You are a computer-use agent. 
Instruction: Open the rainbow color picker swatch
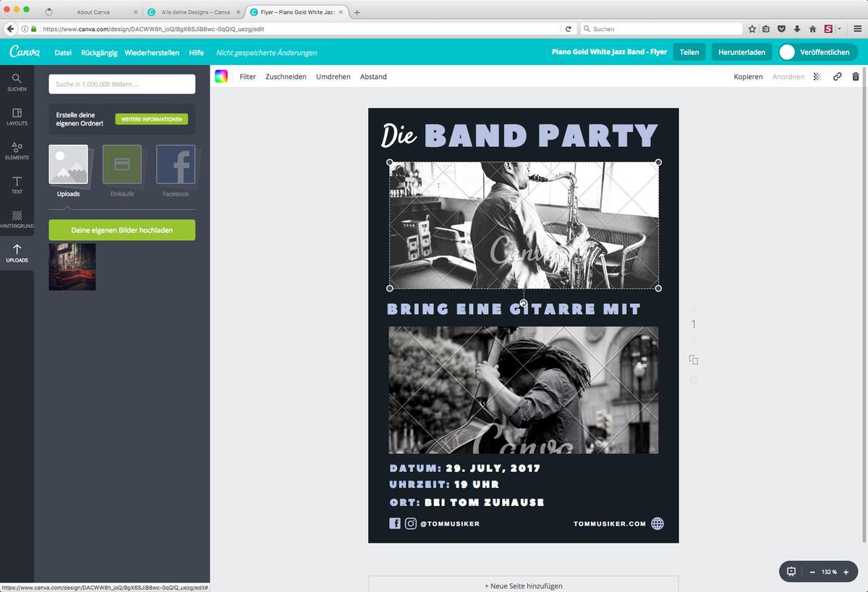[x=221, y=76]
